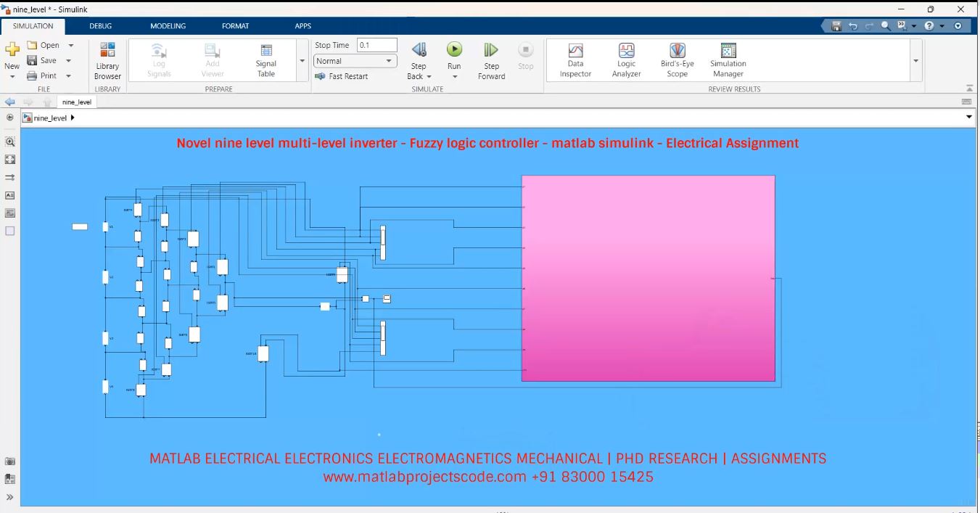This screenshot has width=980, height=513.
Task: Open the Data Inspector
Action: click(x=575, y=58)
